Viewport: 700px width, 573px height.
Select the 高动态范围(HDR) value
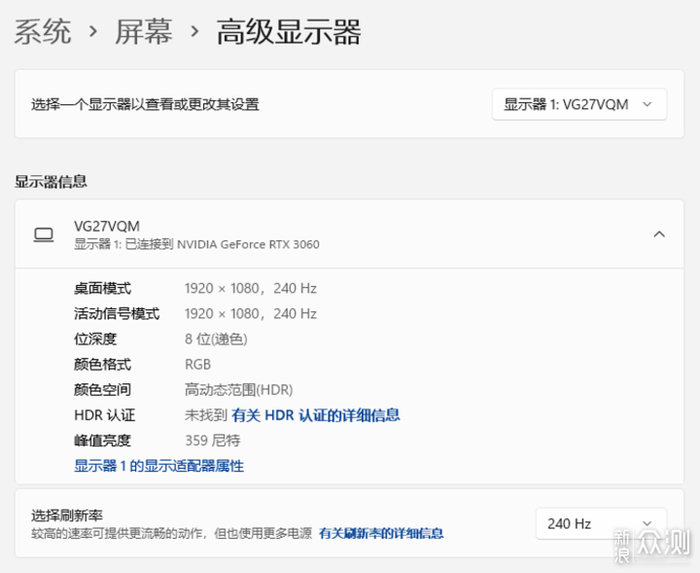[239, 390]
